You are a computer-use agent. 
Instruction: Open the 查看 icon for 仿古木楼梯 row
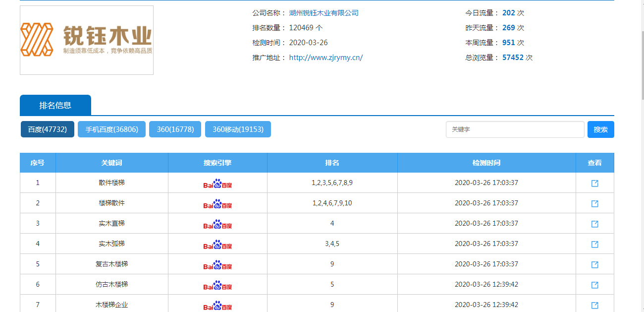(x=594, y=284)
